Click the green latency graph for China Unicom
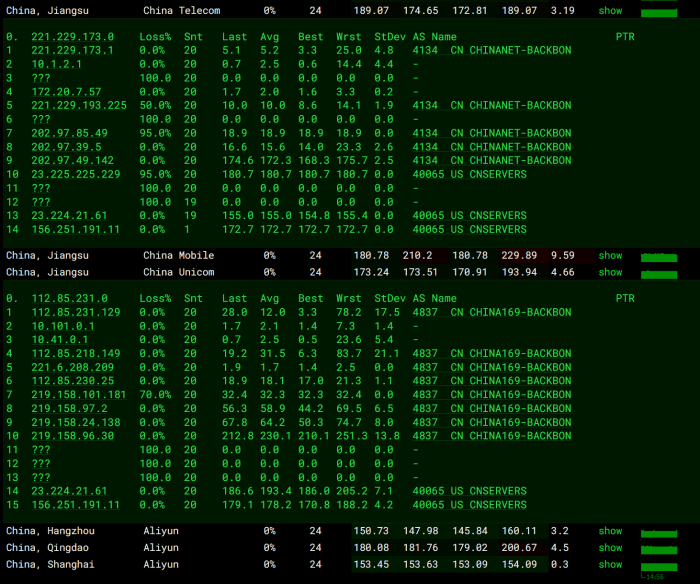700x584 pixels. click(x=659, y=275)
